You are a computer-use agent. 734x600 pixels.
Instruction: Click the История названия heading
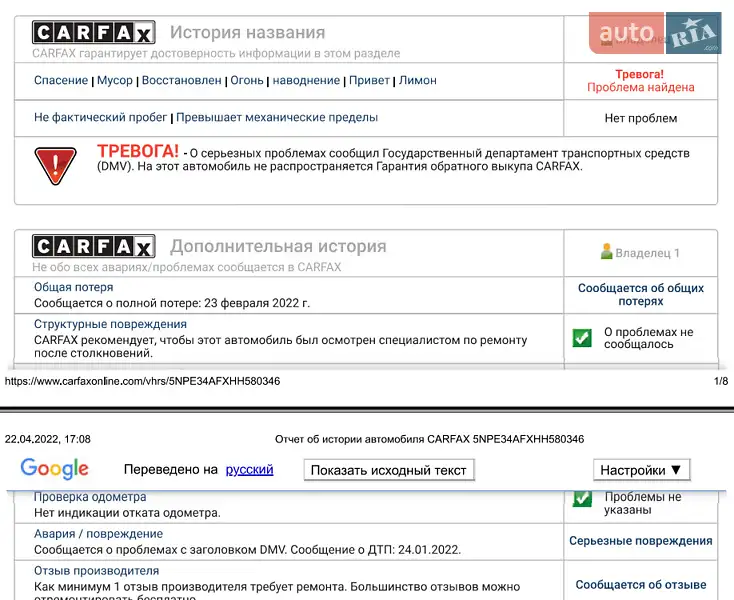point(247,32)
